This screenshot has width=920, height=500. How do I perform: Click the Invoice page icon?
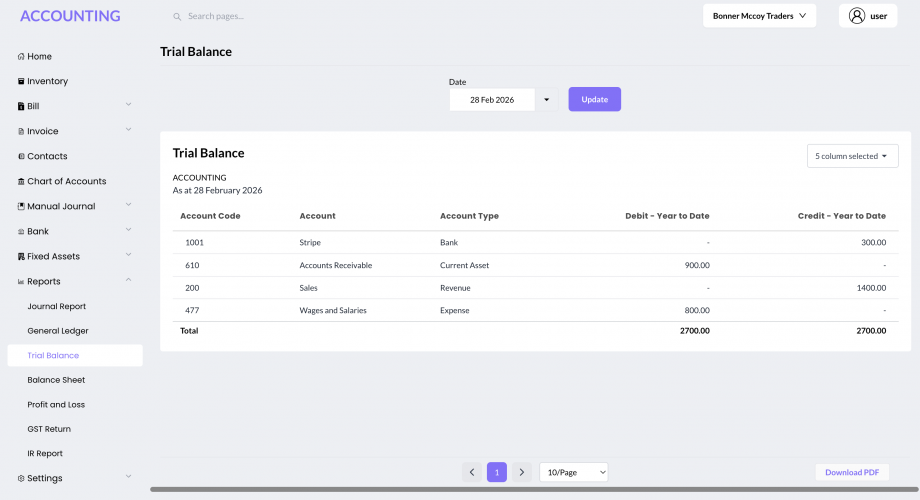[21, 131]
